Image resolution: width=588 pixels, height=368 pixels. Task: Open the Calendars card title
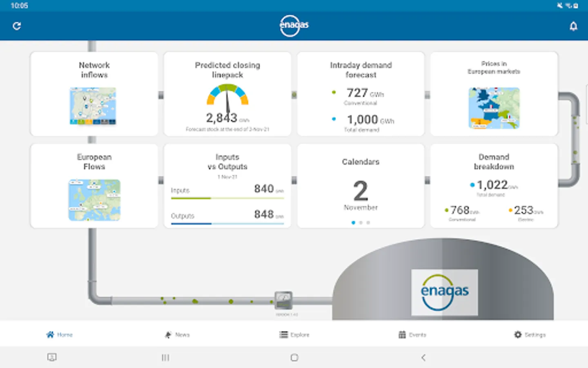point(361,162)
